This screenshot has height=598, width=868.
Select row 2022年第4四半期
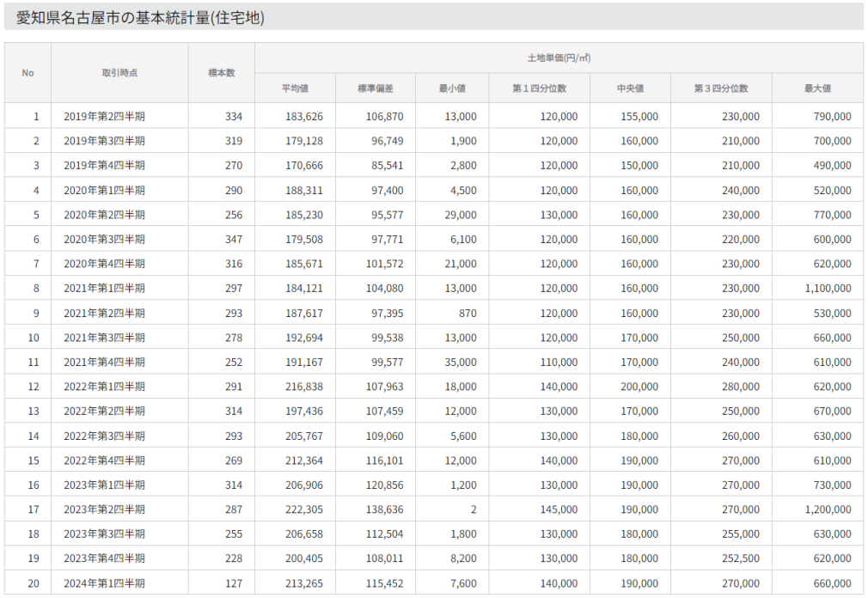434,461
